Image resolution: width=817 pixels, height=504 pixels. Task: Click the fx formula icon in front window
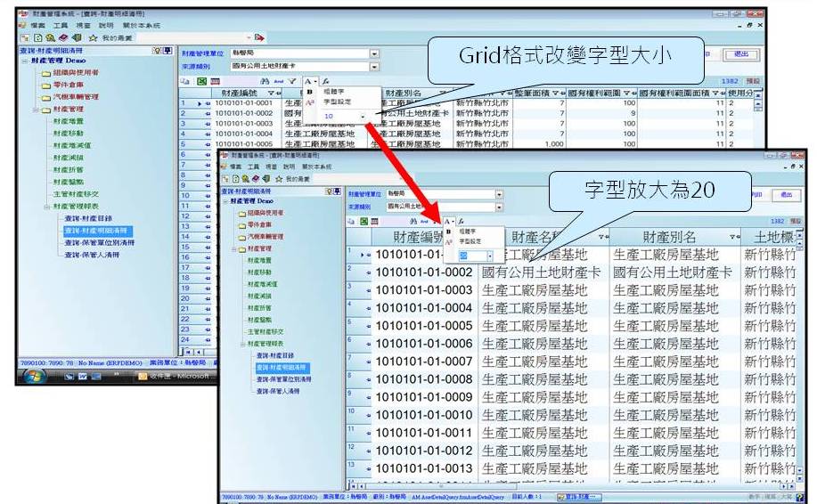tap(462, 220)
